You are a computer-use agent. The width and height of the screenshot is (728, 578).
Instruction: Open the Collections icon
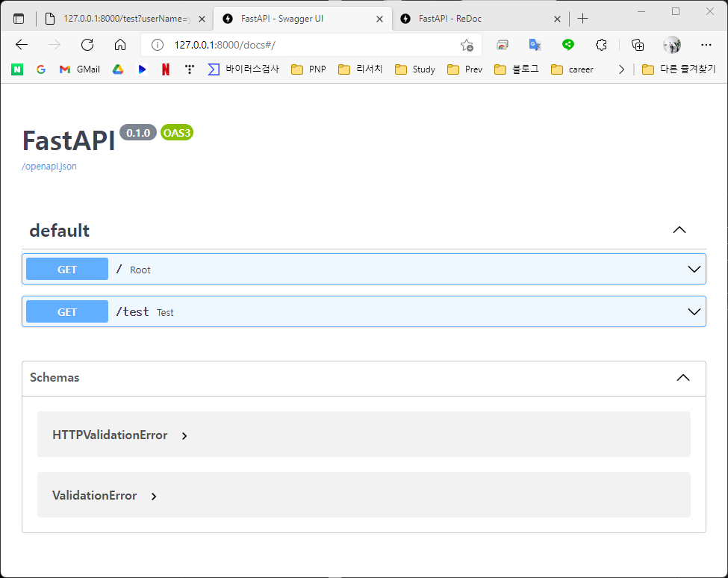638,45
